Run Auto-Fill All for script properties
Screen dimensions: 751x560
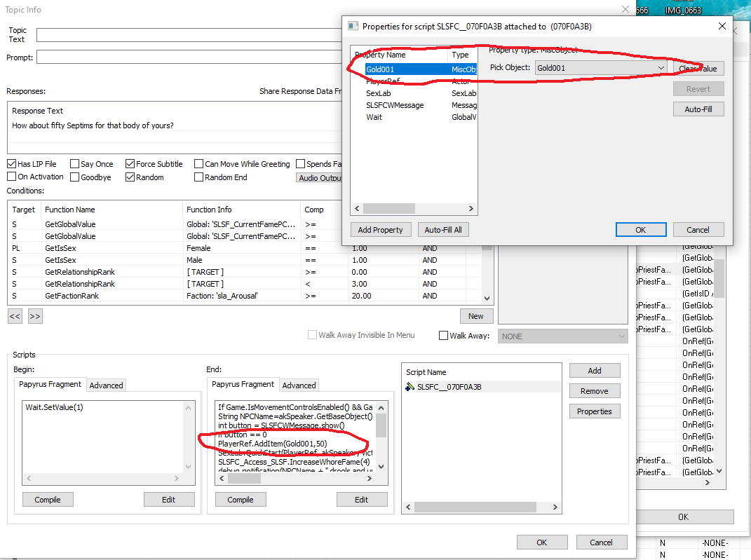(445, 229)
